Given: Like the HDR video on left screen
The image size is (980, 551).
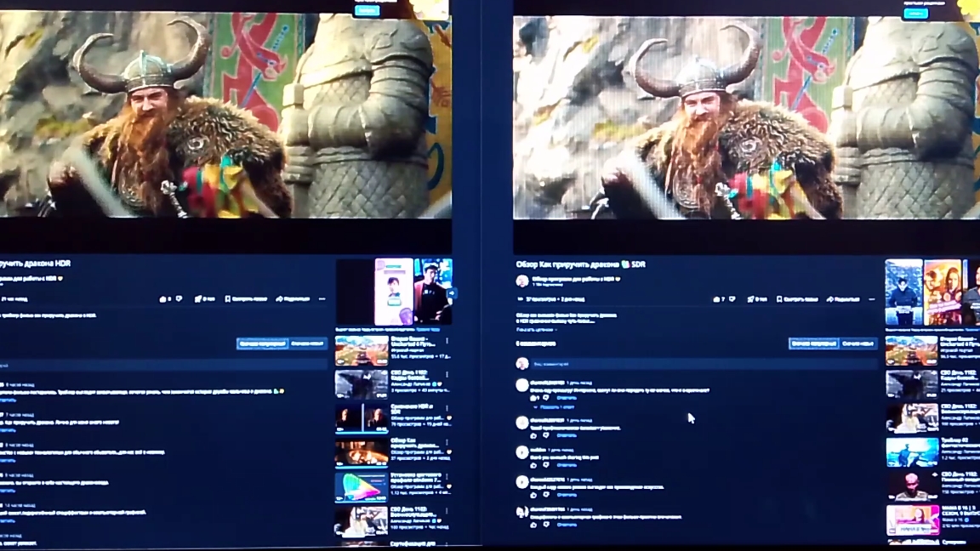Looking at the screenshot, I should tap(163, 299).
